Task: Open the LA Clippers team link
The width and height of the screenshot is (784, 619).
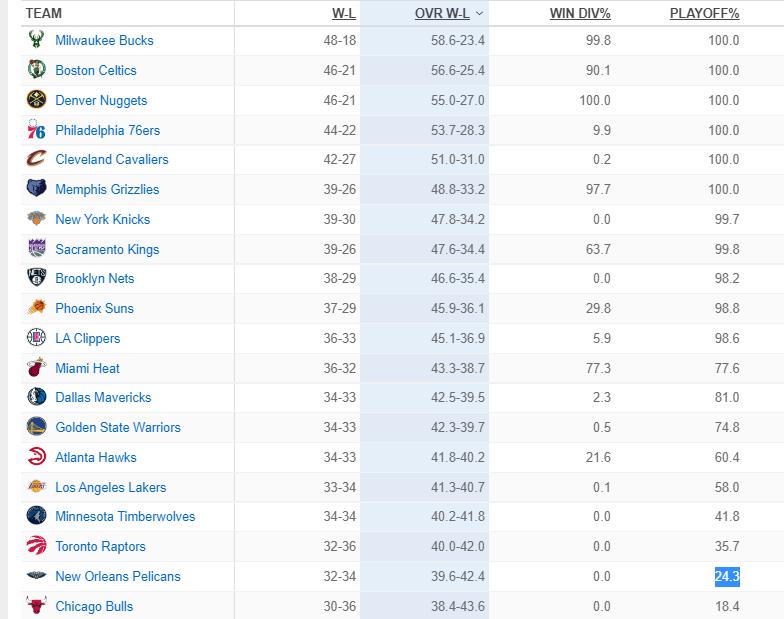Action: pos(88,338)
